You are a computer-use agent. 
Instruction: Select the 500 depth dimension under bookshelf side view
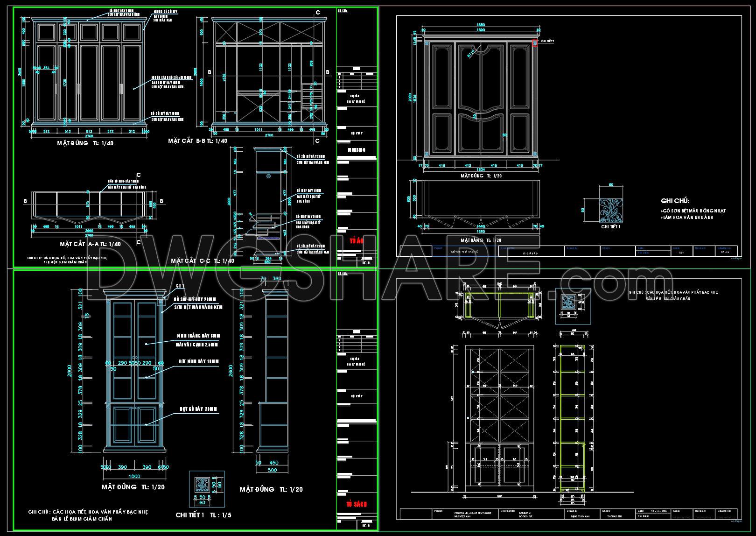click(x=272, y=471)
